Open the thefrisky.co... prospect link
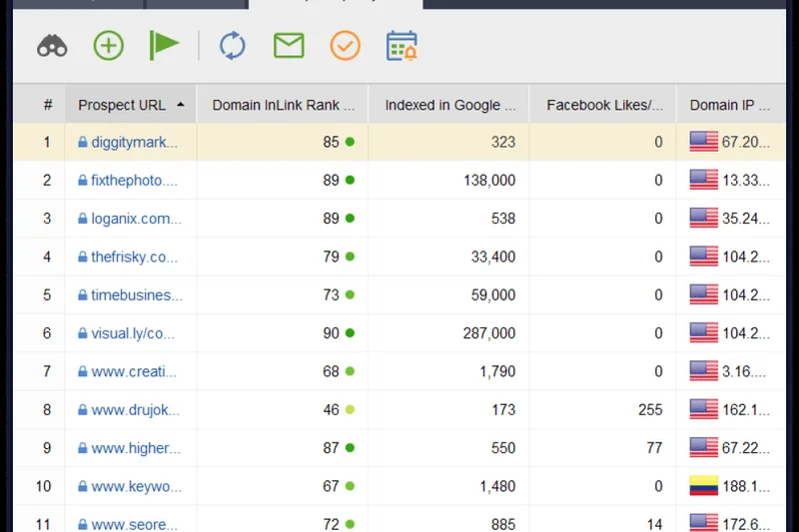The width and height of the screenshot is (799, 532). click(x=135, y=257)
